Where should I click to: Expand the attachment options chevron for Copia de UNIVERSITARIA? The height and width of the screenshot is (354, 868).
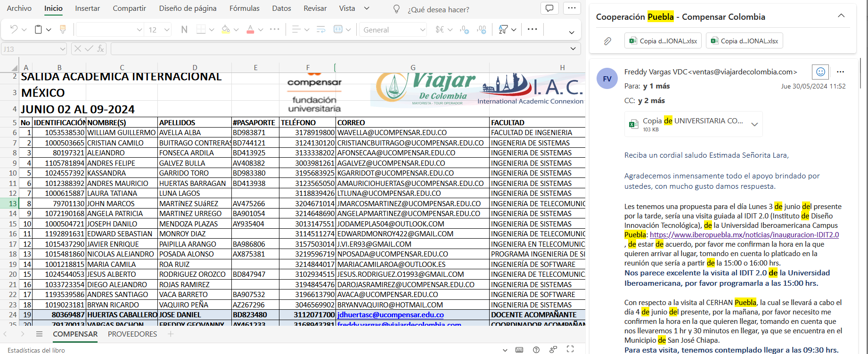(754, 125)
